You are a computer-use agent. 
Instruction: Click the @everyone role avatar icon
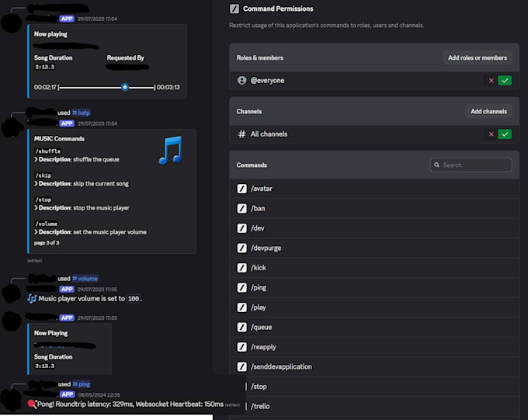coord(241,81)
